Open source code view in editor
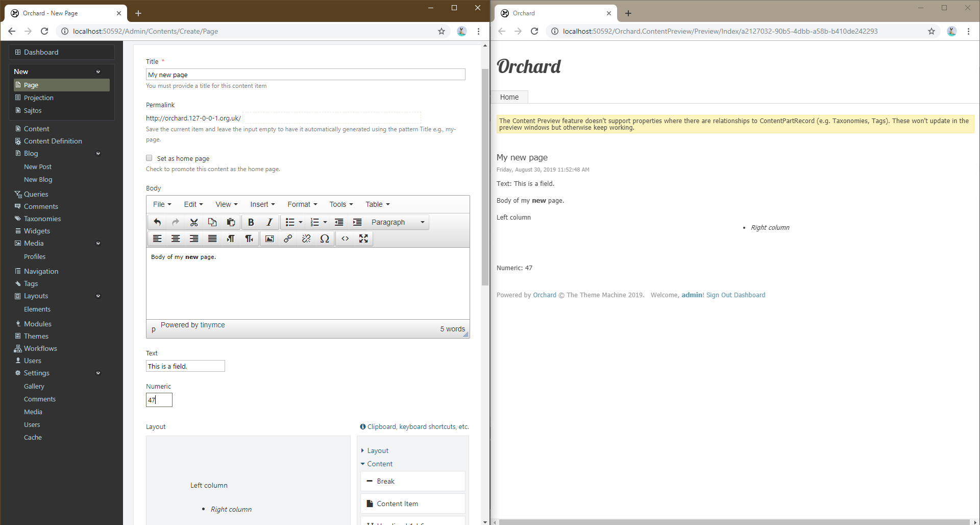The image size is (980, 525). (x=345, y=238)
